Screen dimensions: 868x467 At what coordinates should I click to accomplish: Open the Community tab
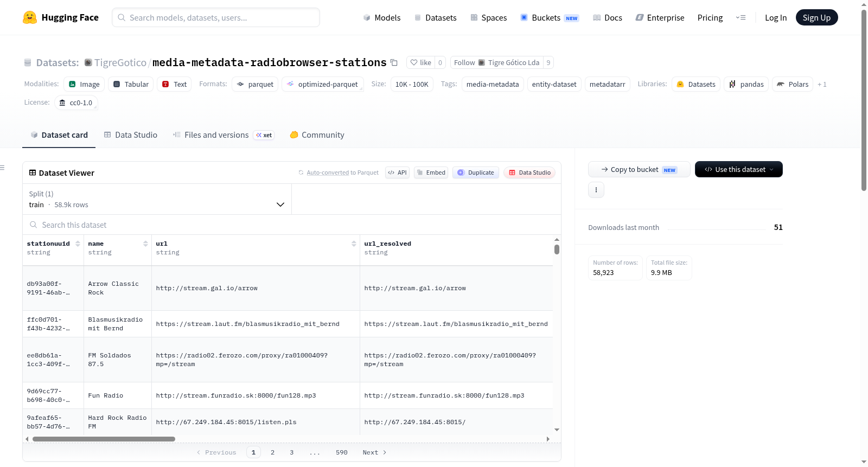tap(317, 135)
